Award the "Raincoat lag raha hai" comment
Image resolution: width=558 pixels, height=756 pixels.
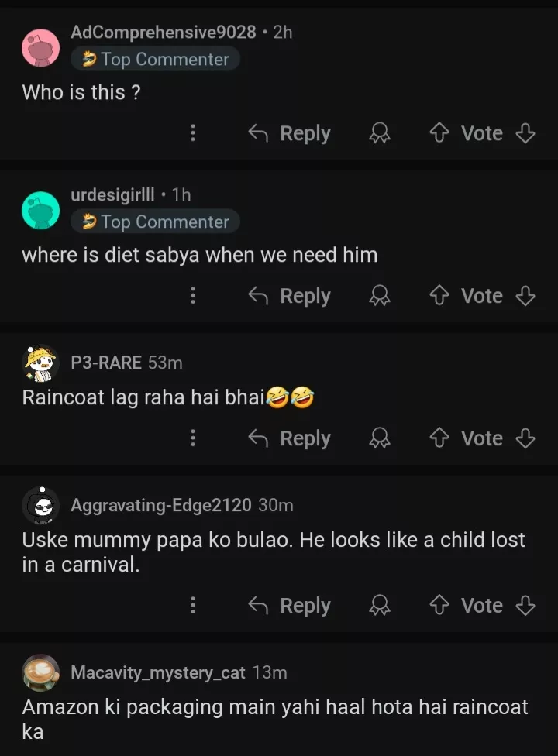[x=379, y=439]
